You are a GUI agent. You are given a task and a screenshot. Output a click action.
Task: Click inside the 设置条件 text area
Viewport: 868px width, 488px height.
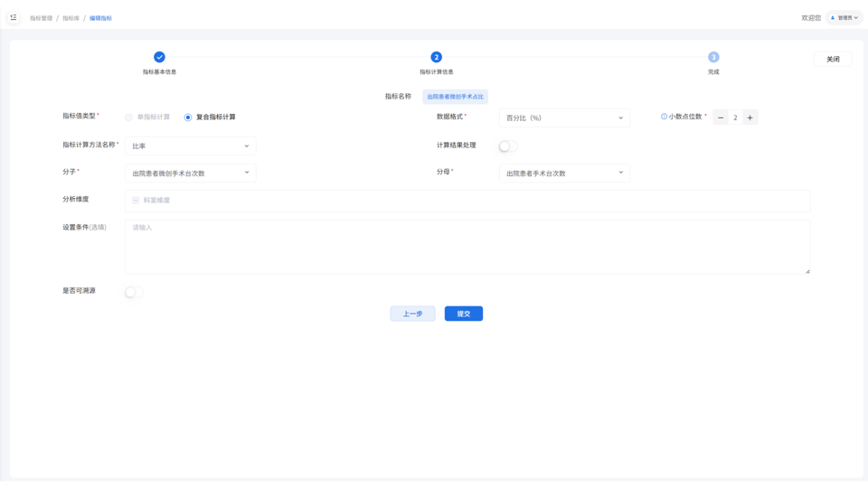tap(467, 247)
